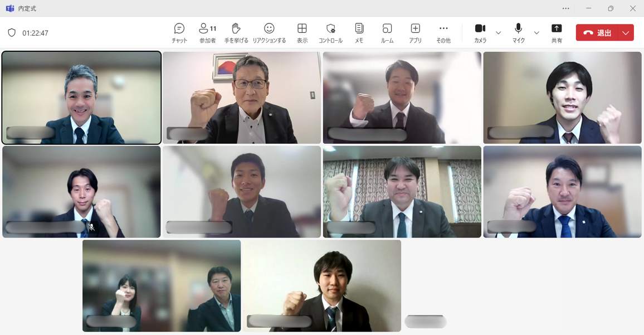Open reactions (リアクションする) menu

point(269,33)
